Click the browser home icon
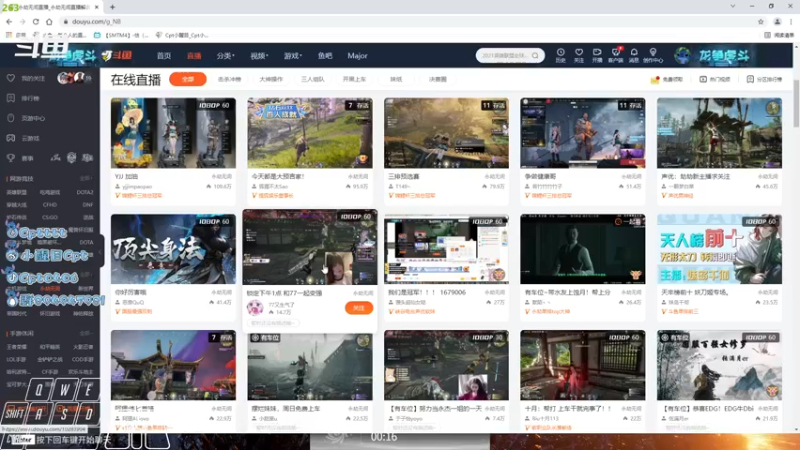The height and width of the screenshot is (450, 800). click(49, 21)
